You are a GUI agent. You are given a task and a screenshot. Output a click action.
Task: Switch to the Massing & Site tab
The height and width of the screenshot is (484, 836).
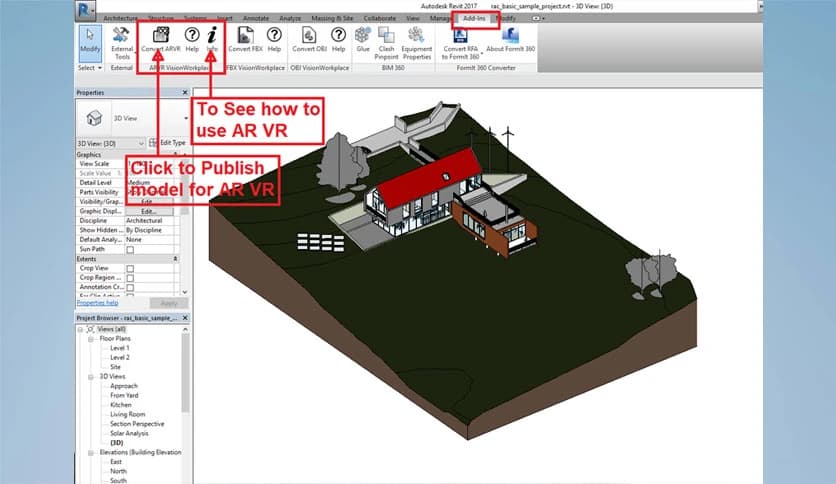(332, 18)
